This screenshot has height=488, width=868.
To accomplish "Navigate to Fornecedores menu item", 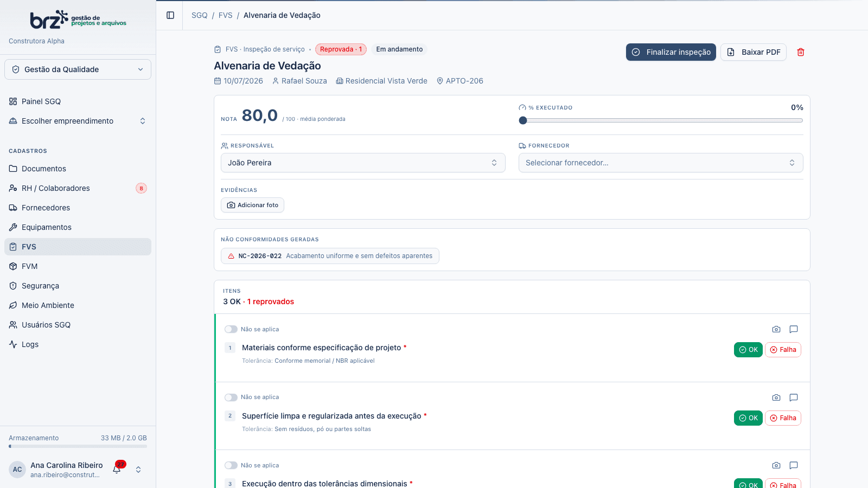I will (78, 208).
